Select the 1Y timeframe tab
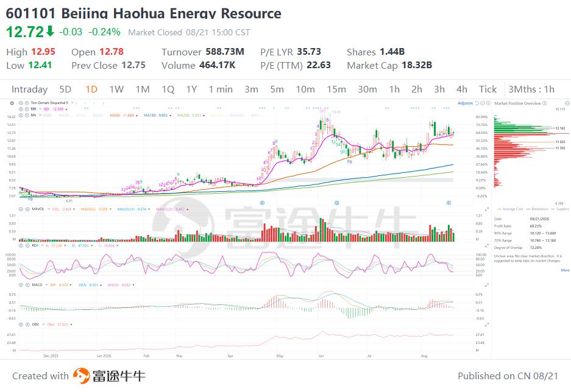 coord(191,89)
